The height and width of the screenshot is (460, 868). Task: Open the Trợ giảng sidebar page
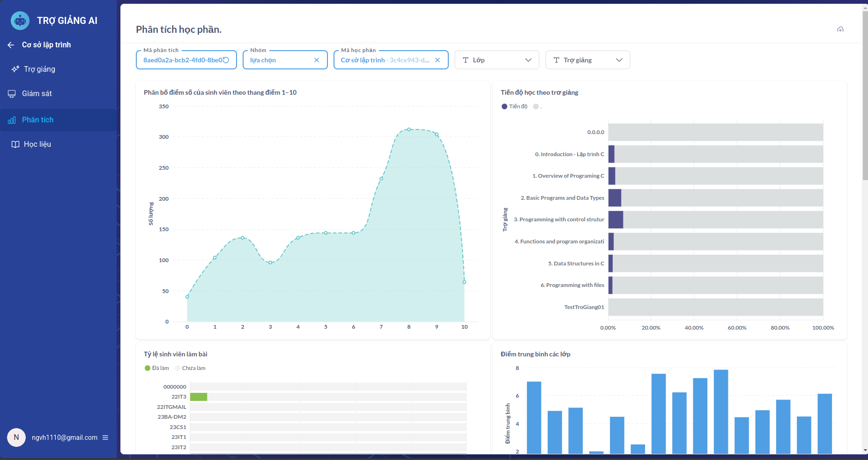click(x=39, y=69)
